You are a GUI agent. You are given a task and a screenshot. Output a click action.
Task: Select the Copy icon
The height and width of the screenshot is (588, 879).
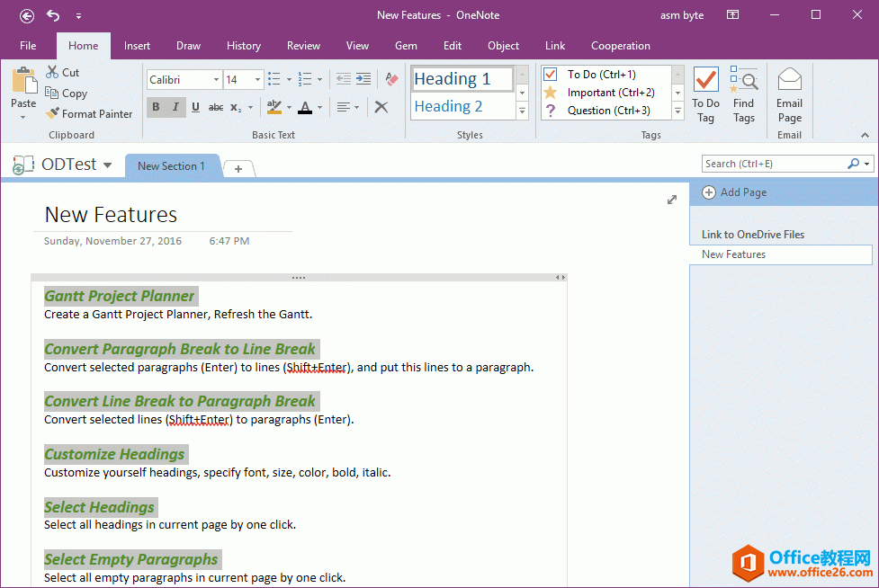click(x=52, y=93)
